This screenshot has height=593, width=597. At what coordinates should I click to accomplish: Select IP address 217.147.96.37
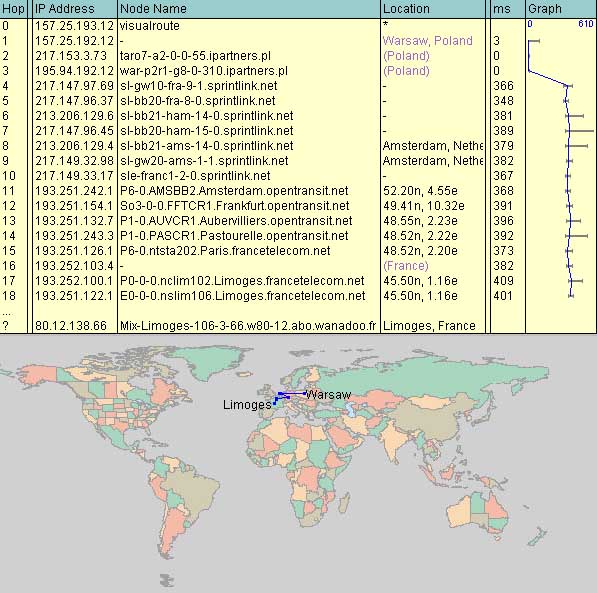[x=74, y=101]
